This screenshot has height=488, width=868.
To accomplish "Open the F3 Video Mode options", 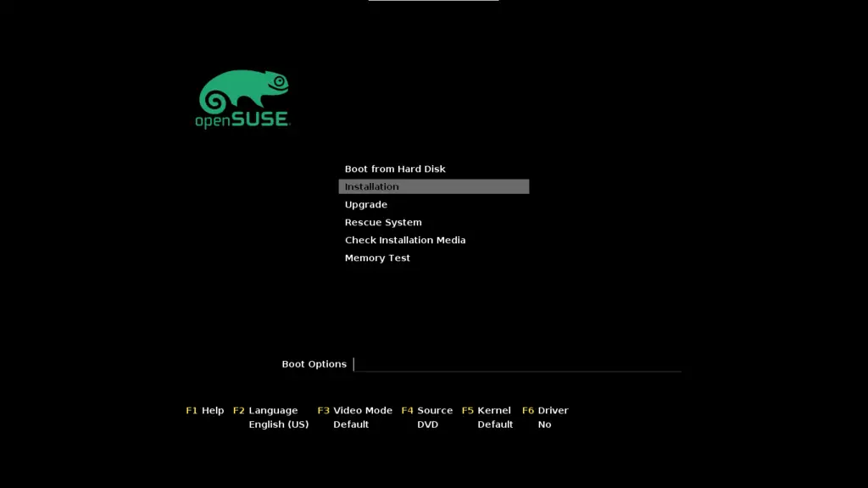I will click(x=354, y=410).
